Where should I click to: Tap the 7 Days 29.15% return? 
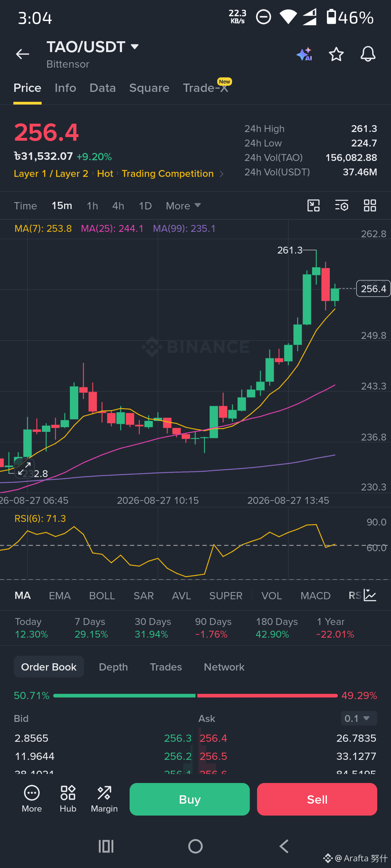(x=91, y=628)
